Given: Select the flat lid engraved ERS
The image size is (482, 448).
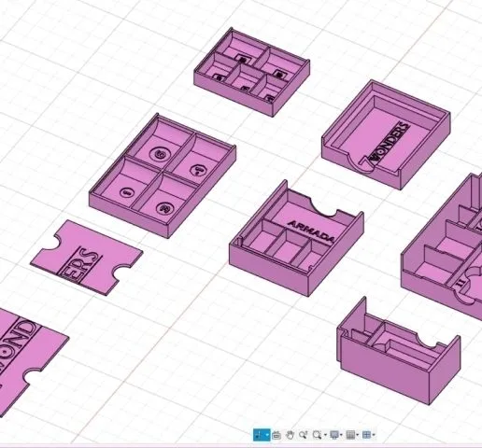Looking at the screenshot, I should 87,258.
